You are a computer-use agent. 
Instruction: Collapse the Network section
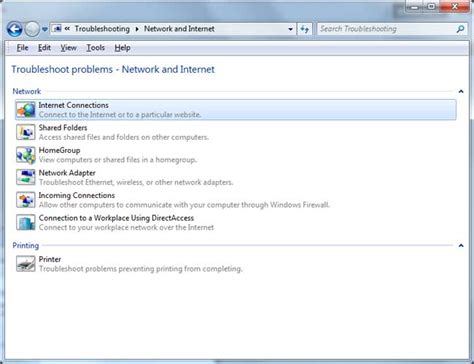tap(461, 91)
